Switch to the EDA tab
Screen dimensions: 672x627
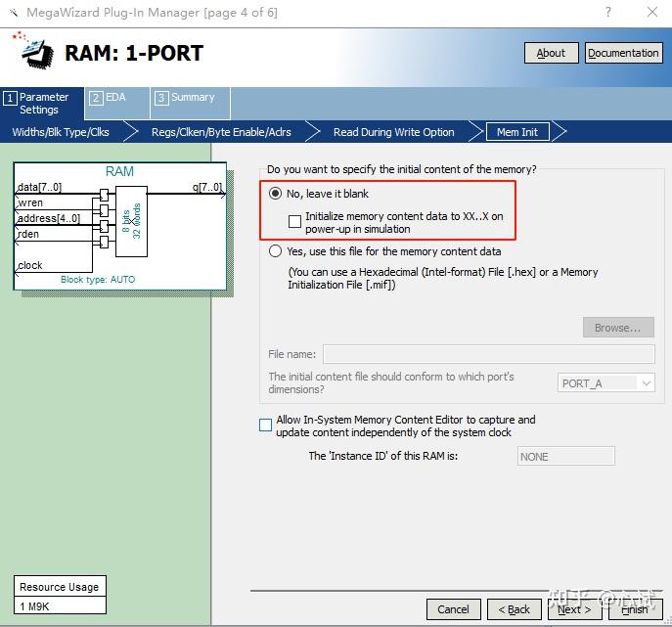click(117, 104)
